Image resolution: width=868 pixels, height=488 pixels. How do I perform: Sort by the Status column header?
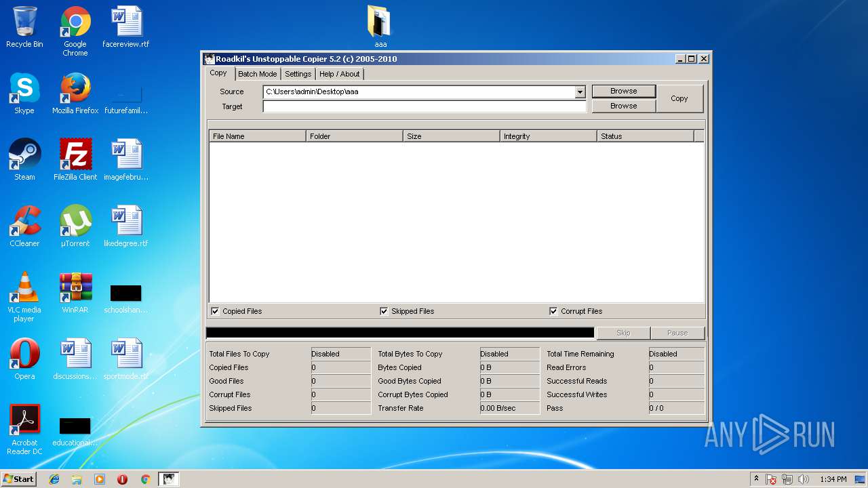click(x=646, y=136)
